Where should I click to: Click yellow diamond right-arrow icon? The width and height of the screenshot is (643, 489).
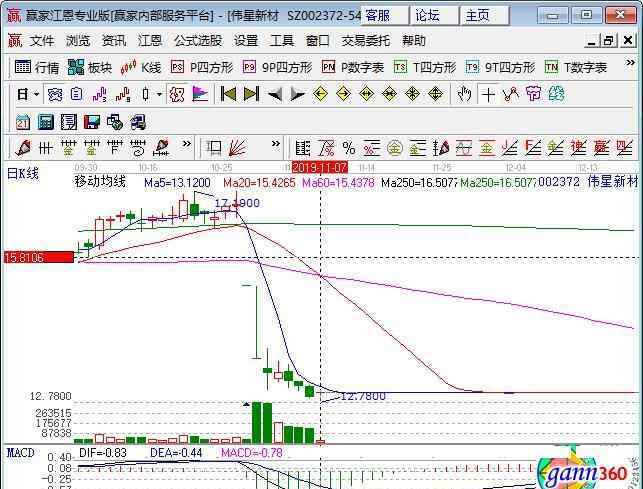(343, 94)
